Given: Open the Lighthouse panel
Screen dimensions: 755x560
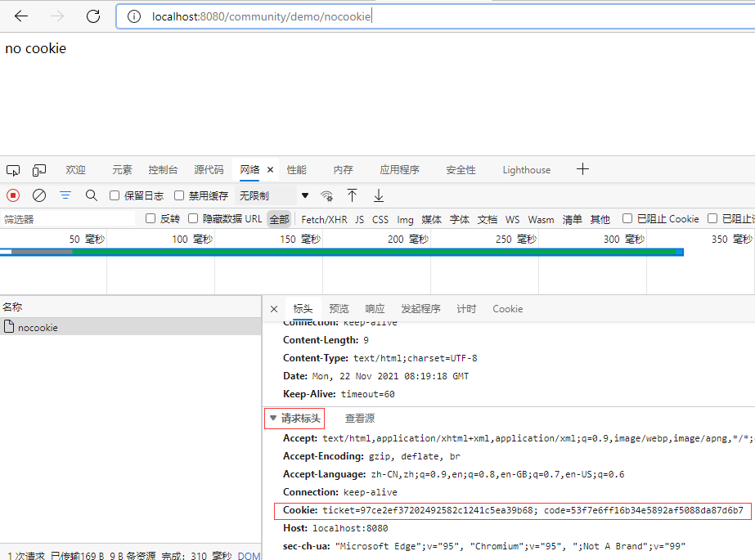Looking at the screenshot, I should pos(525,169).
